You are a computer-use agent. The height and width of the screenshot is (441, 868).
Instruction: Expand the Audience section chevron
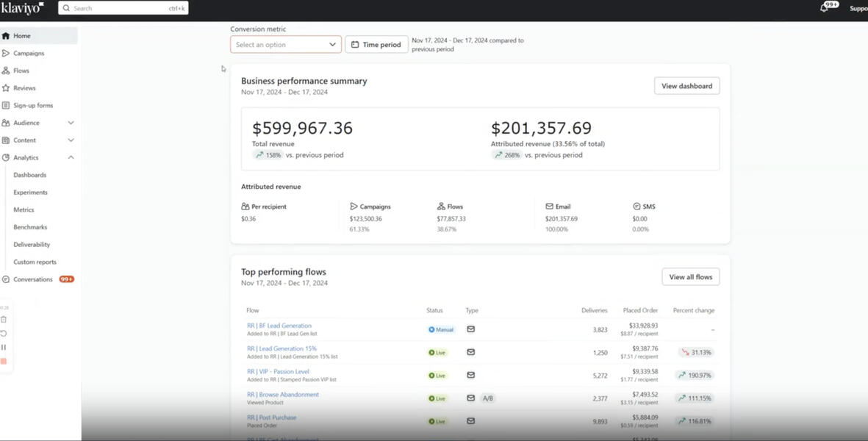[x=71, y=123]
